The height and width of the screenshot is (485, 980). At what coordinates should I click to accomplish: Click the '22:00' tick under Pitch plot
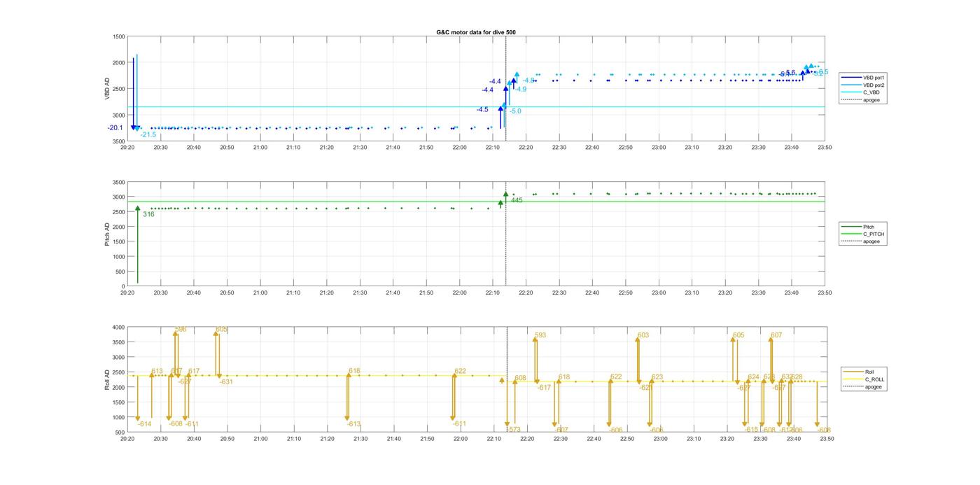click(x=460, y=293)
